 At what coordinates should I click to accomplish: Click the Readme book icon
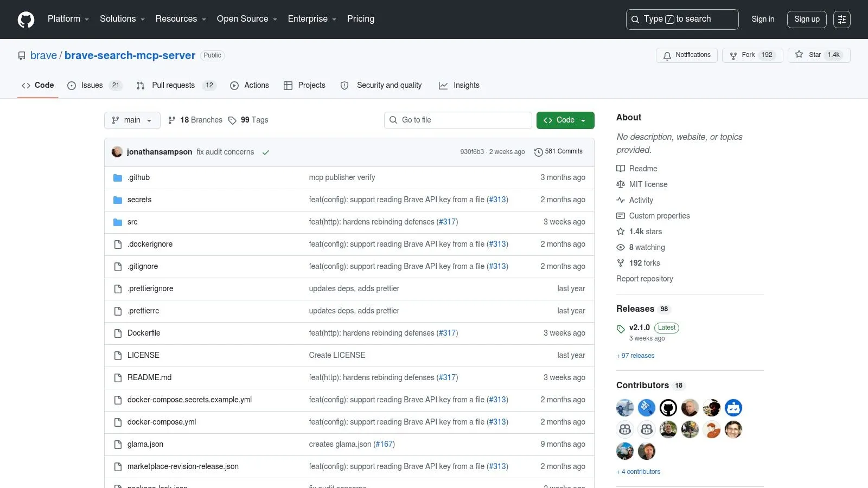(x=621, y=169)
